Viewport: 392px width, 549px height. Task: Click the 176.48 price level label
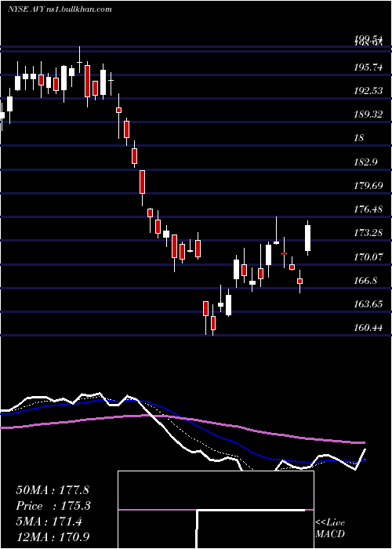tap(368, 209)
